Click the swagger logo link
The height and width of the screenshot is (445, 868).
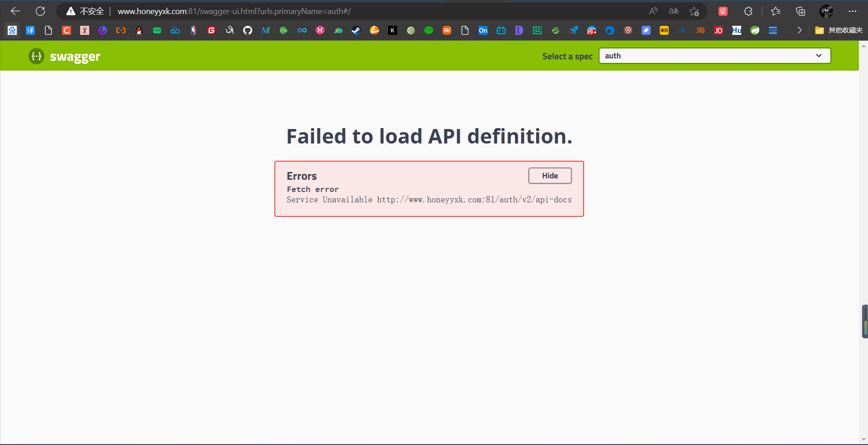64,56
